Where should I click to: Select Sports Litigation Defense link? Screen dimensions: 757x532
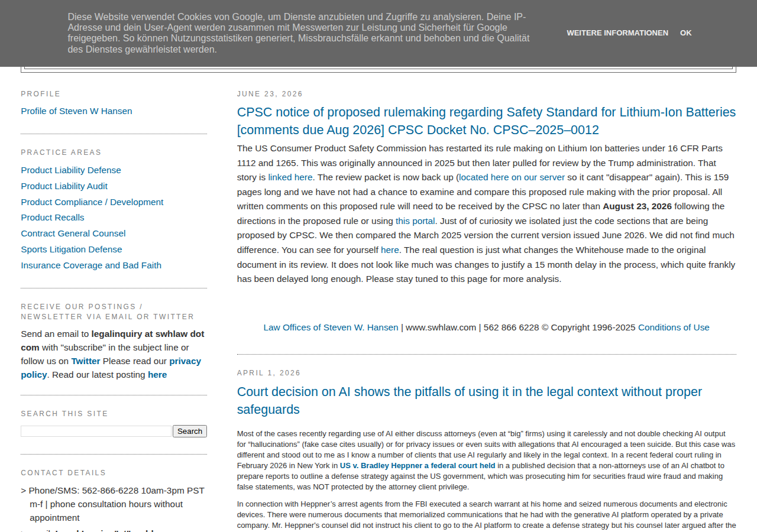(72, 249)
